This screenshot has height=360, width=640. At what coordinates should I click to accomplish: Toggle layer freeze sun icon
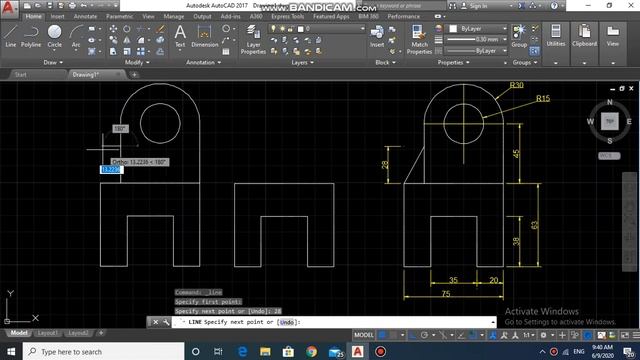point(282,29)
